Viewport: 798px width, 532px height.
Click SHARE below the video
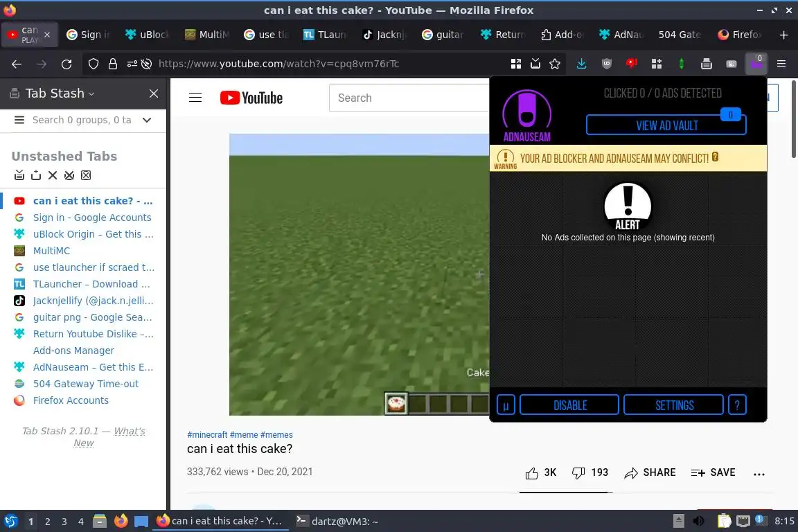coord(650,472)
